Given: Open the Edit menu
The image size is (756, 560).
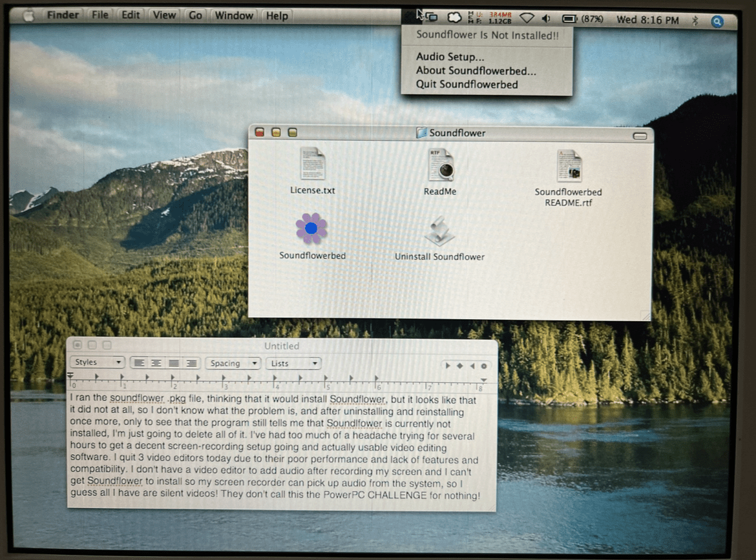Looking at the screenshot, I should coord(130,15).
